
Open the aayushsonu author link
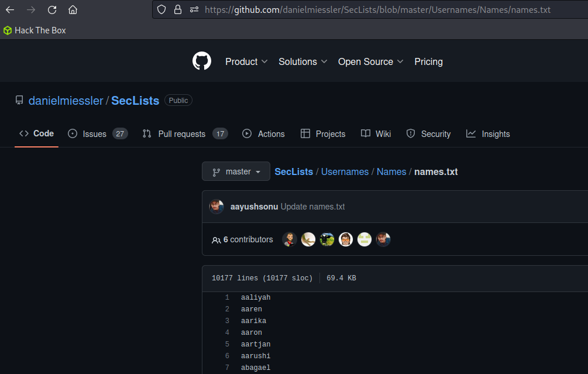point(254,207)
